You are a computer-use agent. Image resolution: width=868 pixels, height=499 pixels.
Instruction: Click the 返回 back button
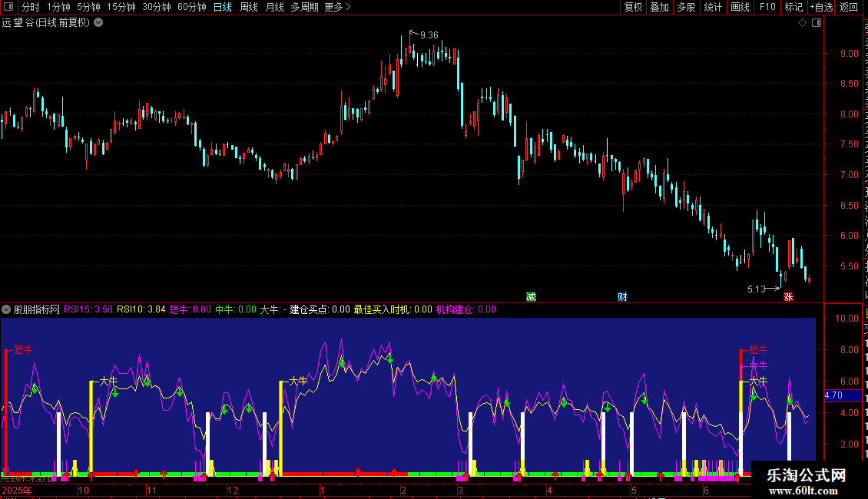point(849,7)
